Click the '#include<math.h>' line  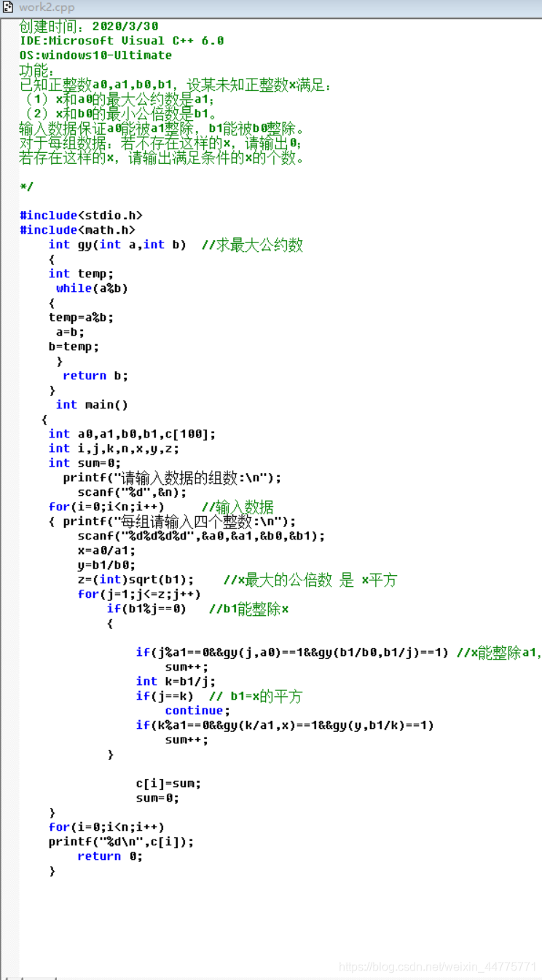(x=77, y=230)
